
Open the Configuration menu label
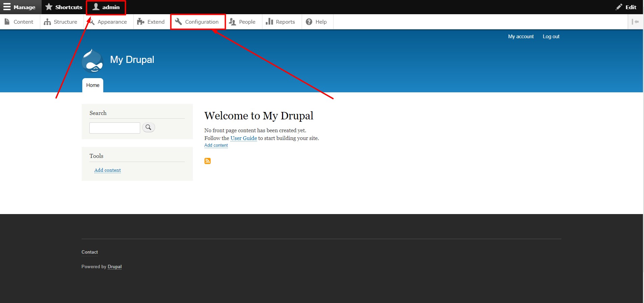202,22
